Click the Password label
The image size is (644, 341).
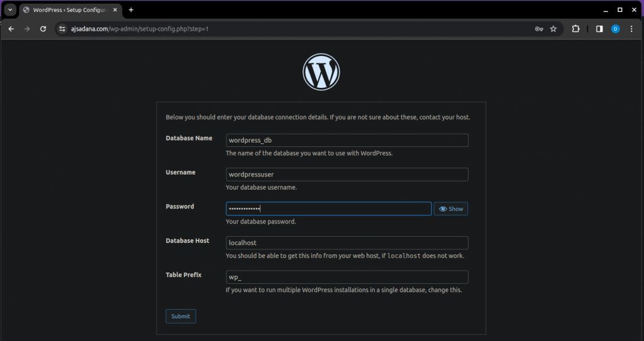tap(180, 207)
